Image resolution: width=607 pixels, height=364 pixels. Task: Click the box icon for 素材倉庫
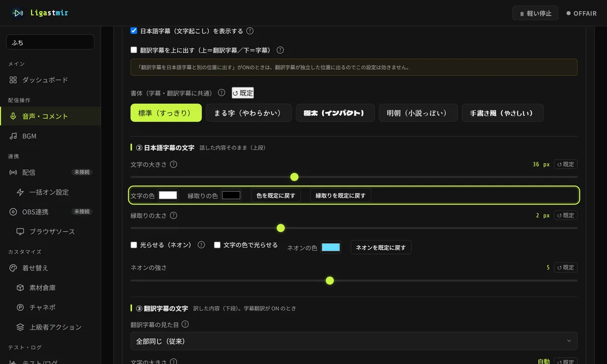(x=20, y=288)
